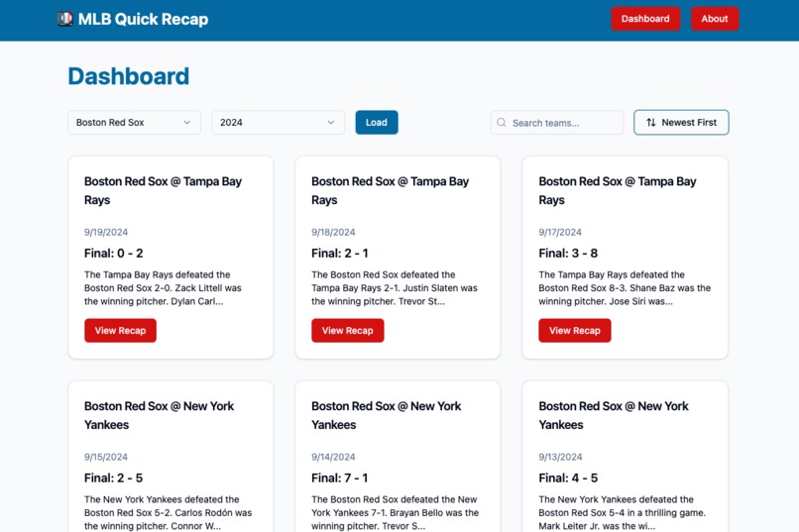Click the 9/14 card title Boston Red Sox @ New York Yankees
Viewport: 799px width, 532px height.
pos(387,415)
